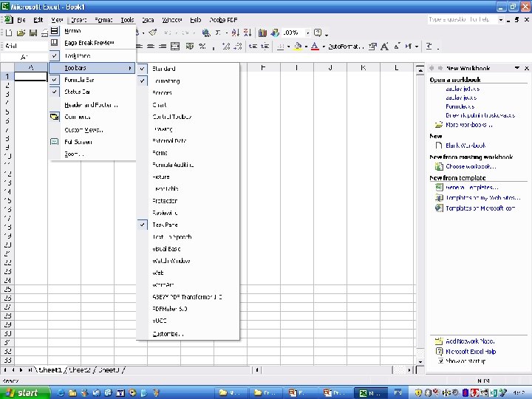Click the Type a question for help field
Screen dimensions: 532x399
click(462, 20)
